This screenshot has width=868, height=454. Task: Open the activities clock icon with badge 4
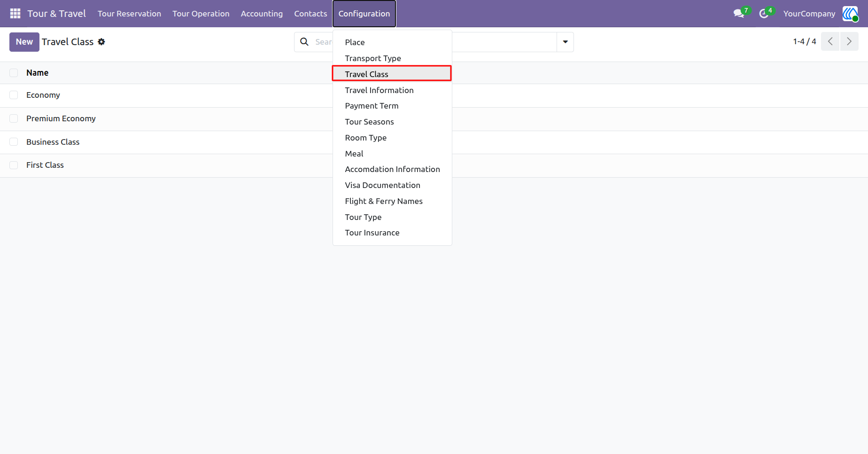pos(764,14)
